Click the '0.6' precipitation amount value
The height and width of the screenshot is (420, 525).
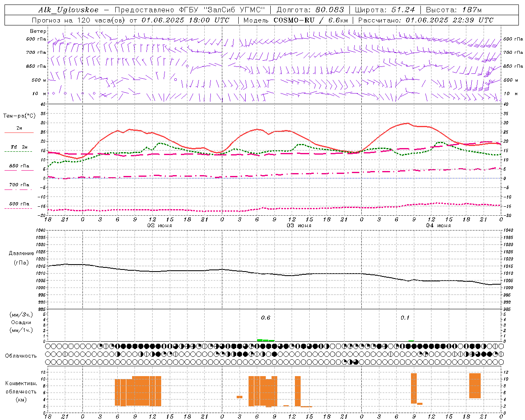[x=266, y=317]
